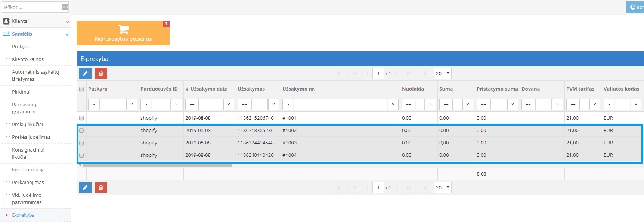Clear the Pristatymo suma column filter
The image size is (644, 223).
point(513,104)
